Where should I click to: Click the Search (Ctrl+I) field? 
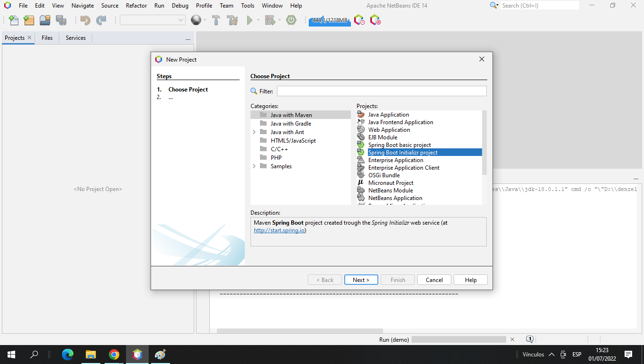click(x=540, y=5)
